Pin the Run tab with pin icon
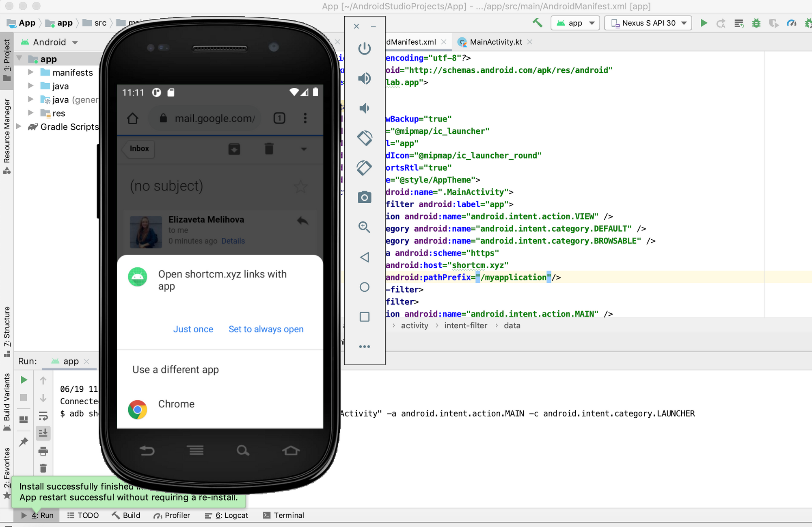 [24, 442]
